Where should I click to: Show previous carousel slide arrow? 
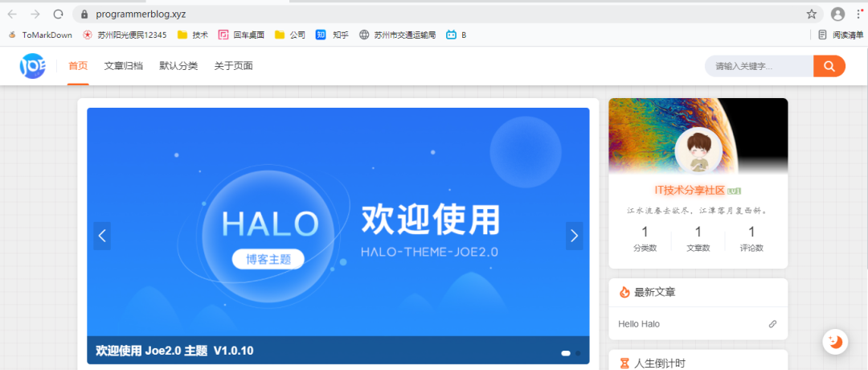[x=102, y=236]
